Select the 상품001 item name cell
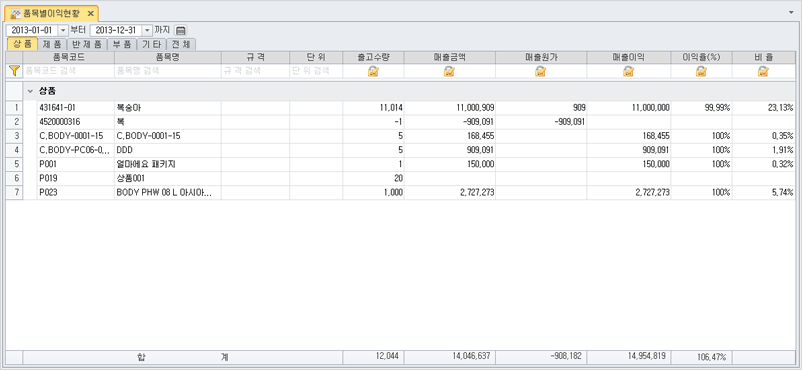This screenshot has height=370, width=802. [x=168, y=179]
